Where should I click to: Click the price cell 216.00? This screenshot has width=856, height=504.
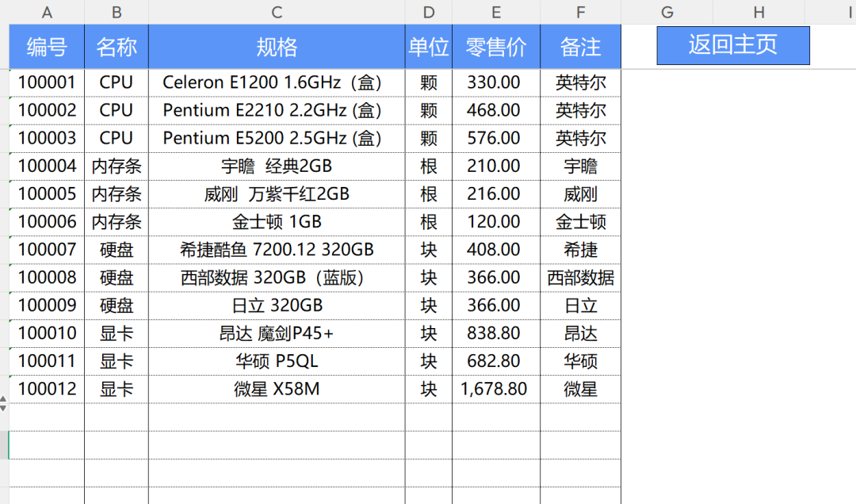495,194
